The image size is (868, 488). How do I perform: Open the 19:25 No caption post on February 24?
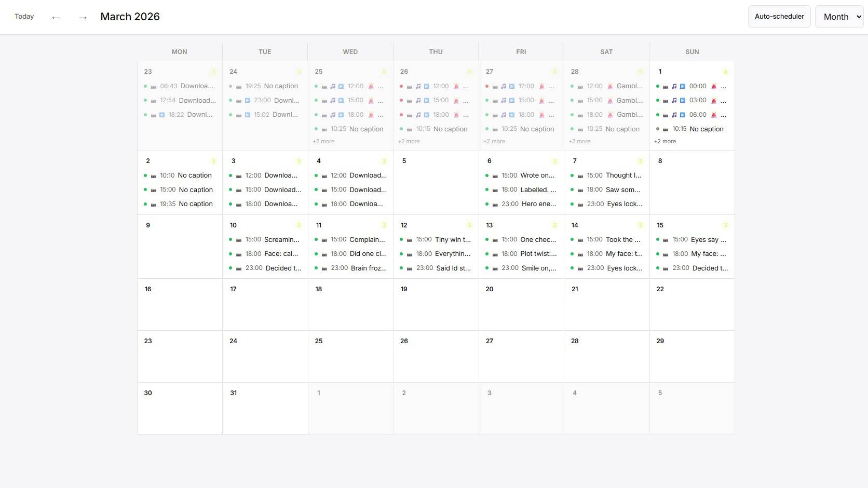click(x=265, y=86)
